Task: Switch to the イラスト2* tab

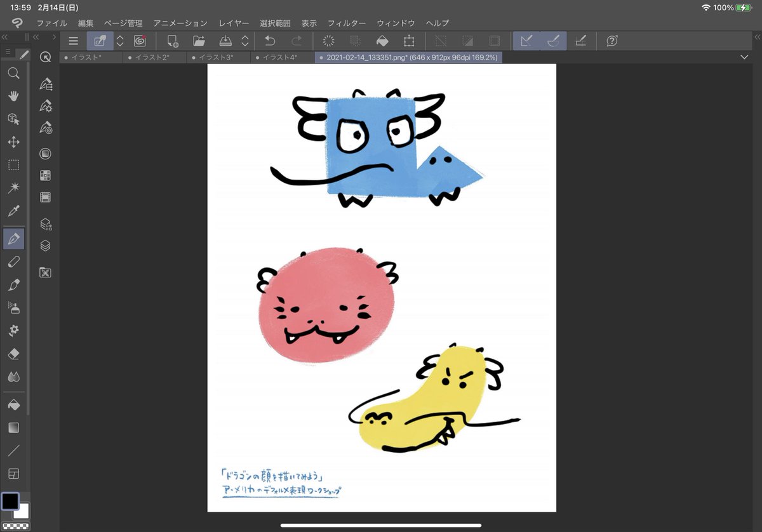Action: [155, 57]
